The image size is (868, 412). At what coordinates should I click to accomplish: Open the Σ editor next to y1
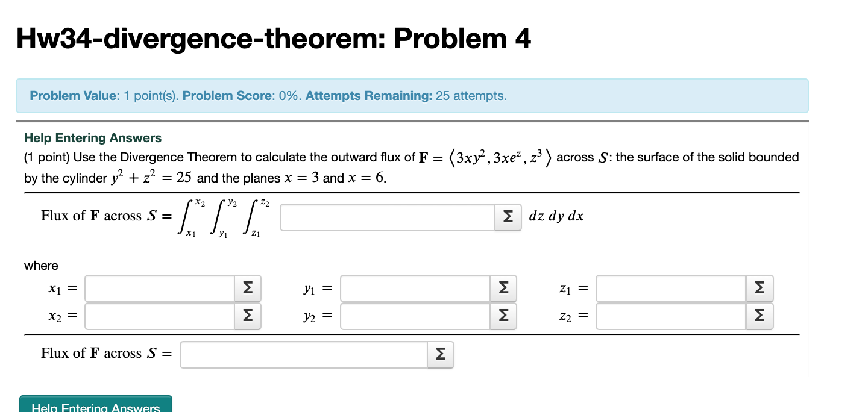(503, 288)
